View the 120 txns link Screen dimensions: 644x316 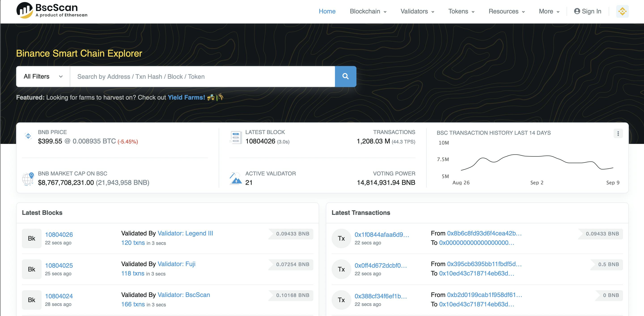tap(133, 243)
